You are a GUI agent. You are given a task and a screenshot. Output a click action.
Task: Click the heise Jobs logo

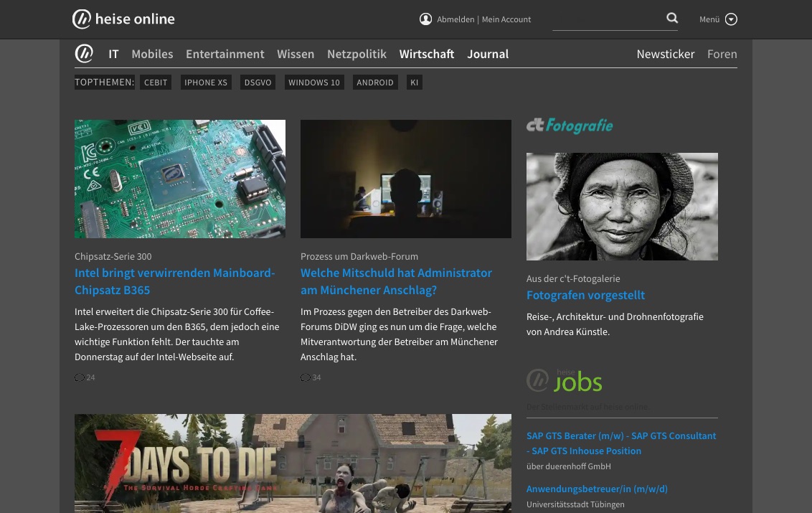(565, 380)
